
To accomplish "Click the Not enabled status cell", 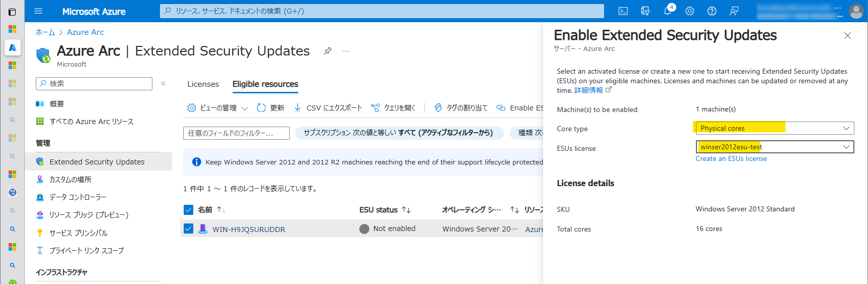I will point(388,229).
